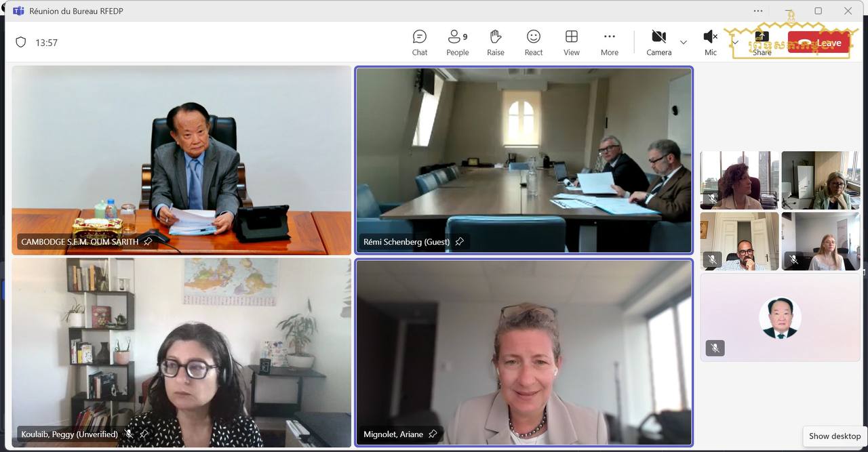Select the avatar-only participant tile
The height and width of the screenshot is (452, 868).
(780, 317)
